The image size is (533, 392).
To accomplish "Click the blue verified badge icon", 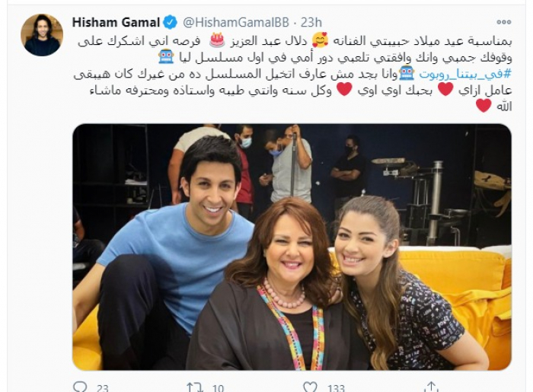I will pos(170,22).
